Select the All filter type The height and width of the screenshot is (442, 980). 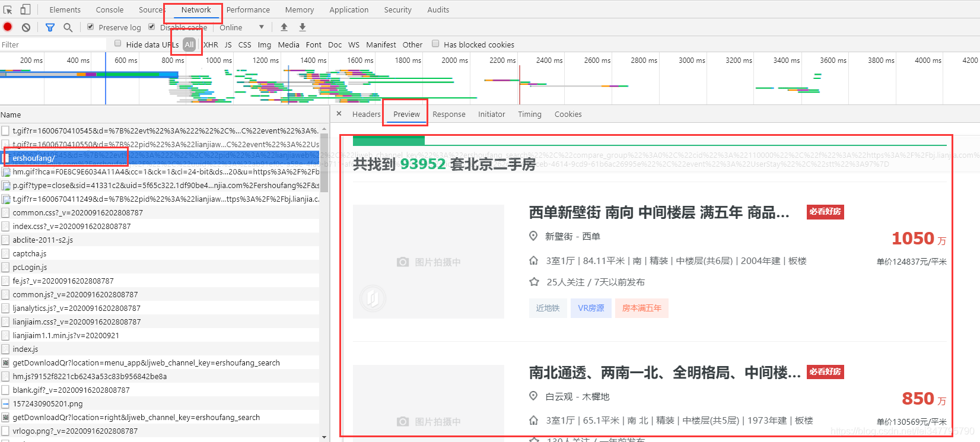point(189,44)
